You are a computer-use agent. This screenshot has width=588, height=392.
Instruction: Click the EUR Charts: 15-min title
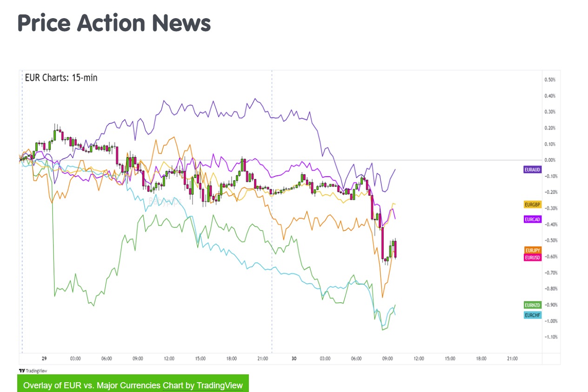coord(61,78)
